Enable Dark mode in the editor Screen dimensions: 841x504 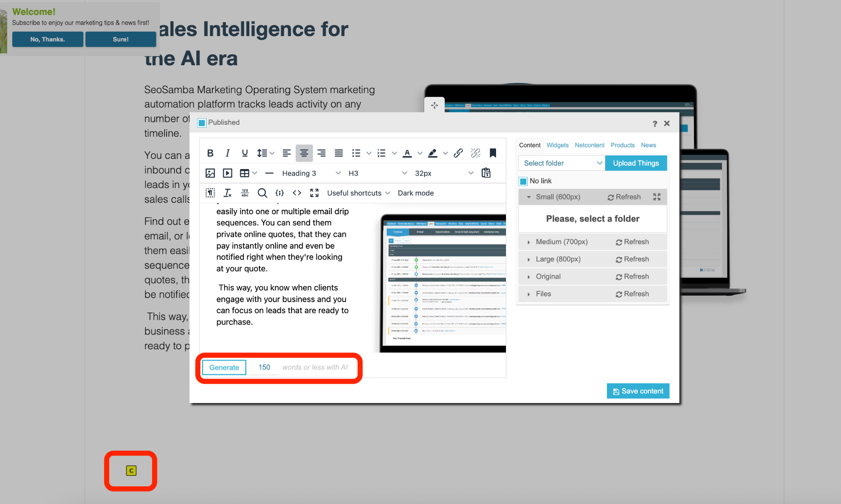415,193
